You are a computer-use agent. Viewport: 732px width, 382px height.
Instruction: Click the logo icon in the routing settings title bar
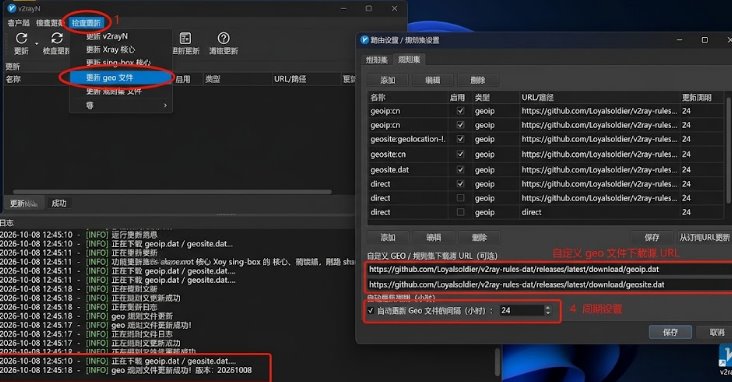(364, 40)
